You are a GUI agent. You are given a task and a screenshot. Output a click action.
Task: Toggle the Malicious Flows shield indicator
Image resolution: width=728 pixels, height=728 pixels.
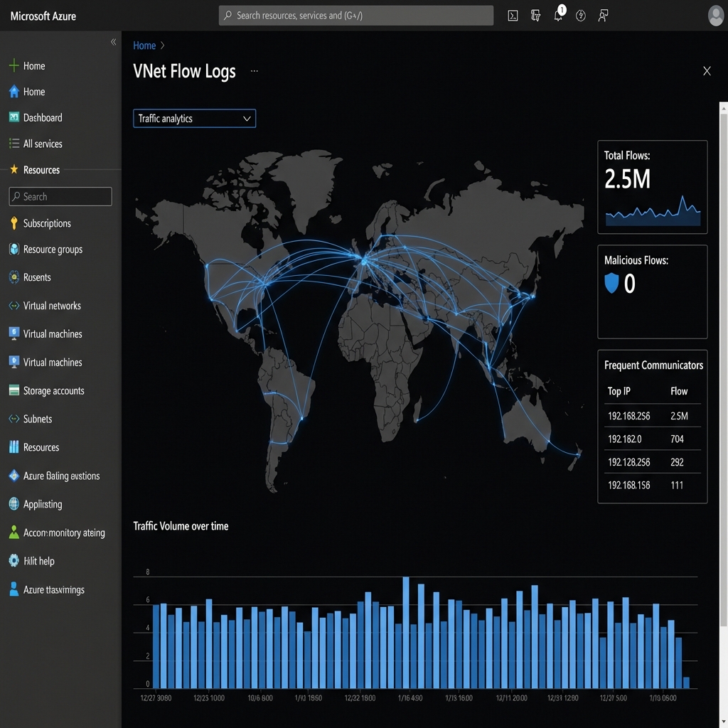(x=612, y=283)
